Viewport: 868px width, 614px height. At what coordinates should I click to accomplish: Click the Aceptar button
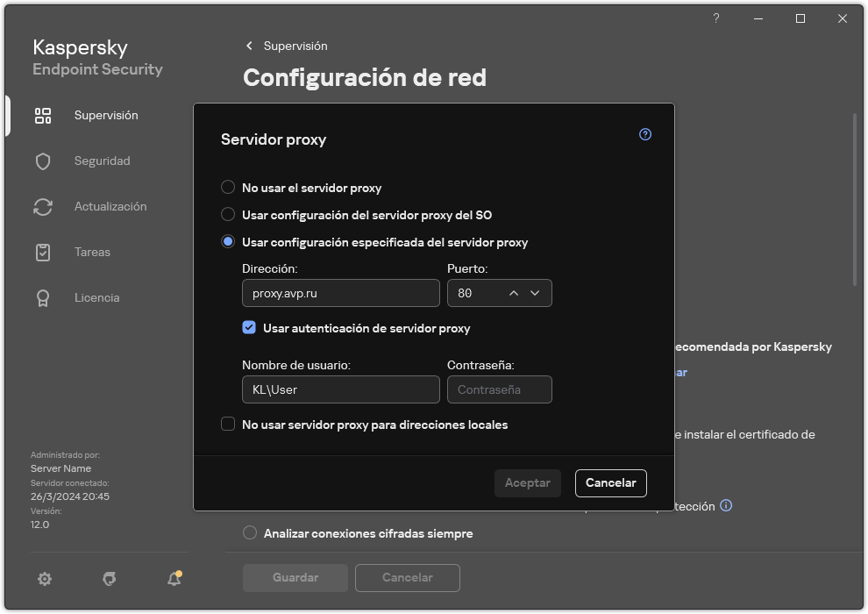[x=527, y=482]
